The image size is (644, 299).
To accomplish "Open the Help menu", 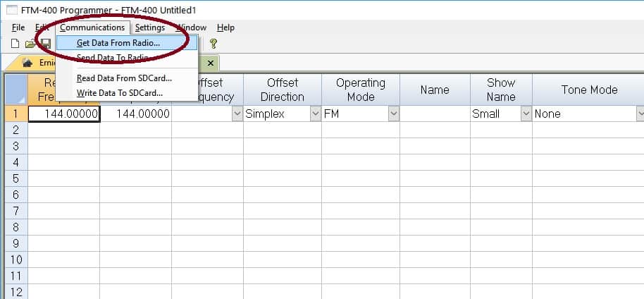I will pos(225,28).
